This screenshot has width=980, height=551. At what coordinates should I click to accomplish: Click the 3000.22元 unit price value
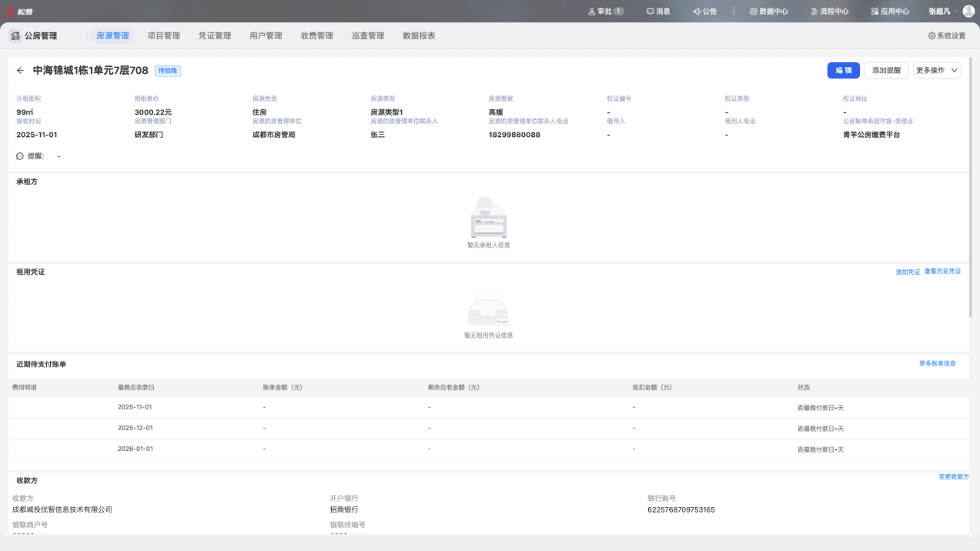(153, 112)
